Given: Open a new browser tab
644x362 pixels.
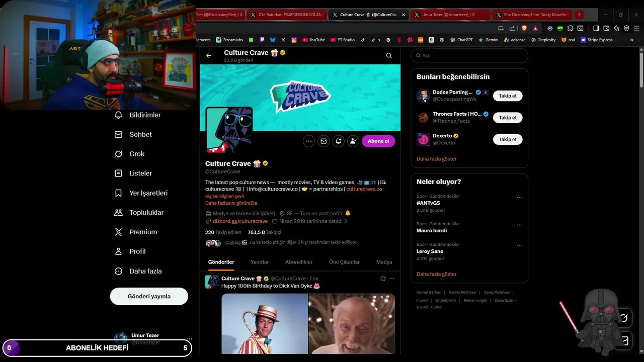Looking at the screenshot, I should coord(579,15).
